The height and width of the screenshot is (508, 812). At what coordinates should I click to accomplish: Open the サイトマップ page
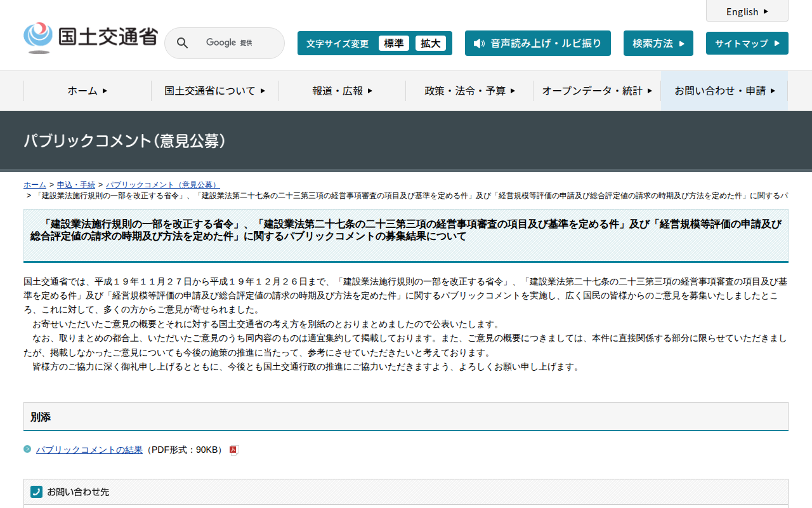pyautogui.click(x=747, y=43)
